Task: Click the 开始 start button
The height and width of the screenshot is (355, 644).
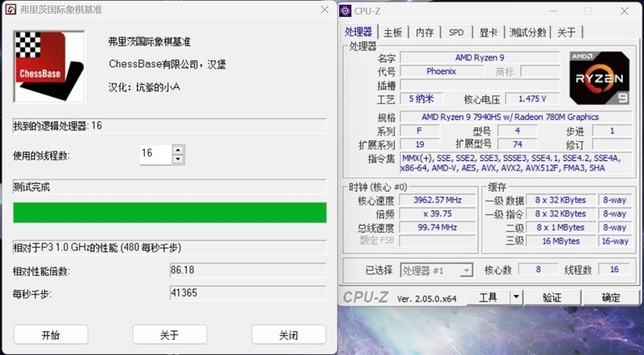Action: coord(51,335)
